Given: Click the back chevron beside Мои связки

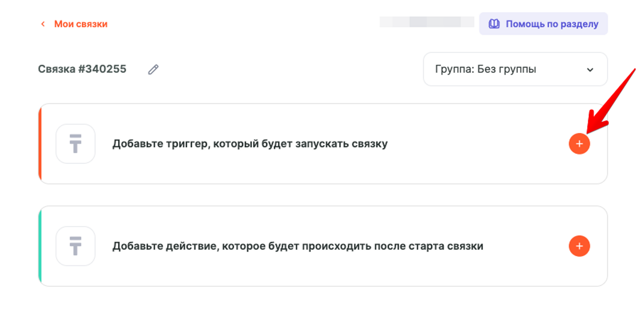Looking at the screenshot, I should (43, 24).
